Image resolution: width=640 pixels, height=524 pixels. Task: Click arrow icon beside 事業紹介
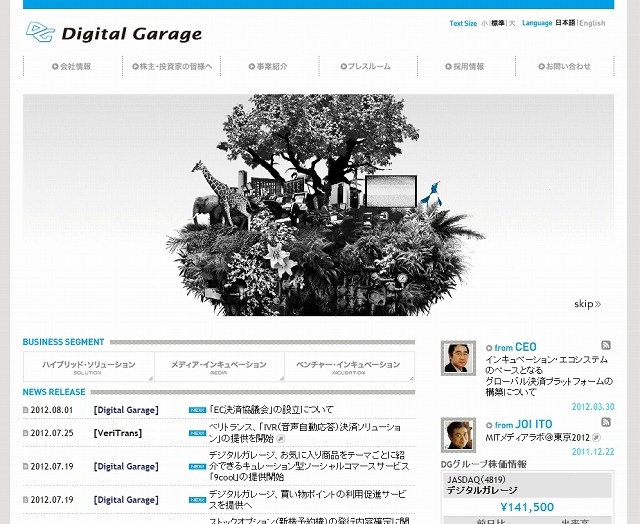[x=252, y=66]
